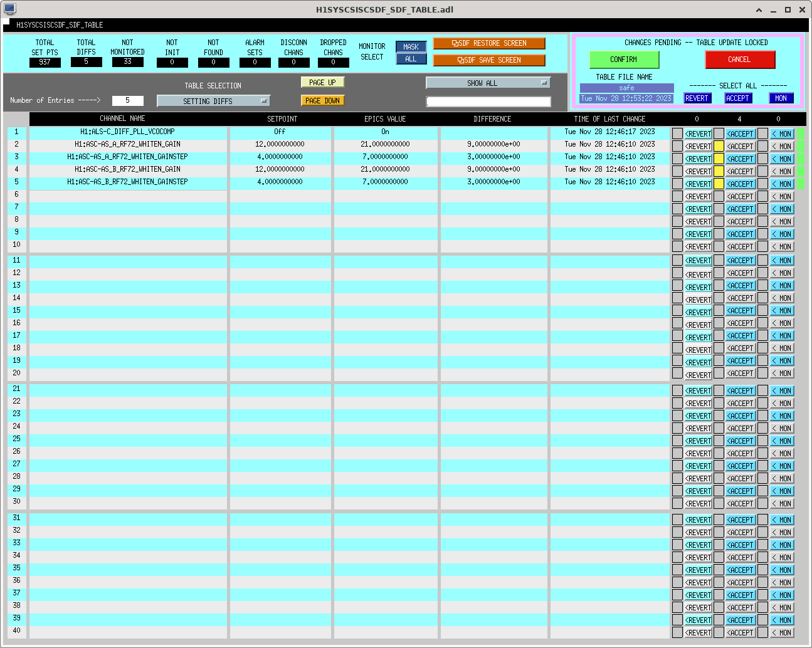Open the window menu icon in the title bar

click(9, 9)
